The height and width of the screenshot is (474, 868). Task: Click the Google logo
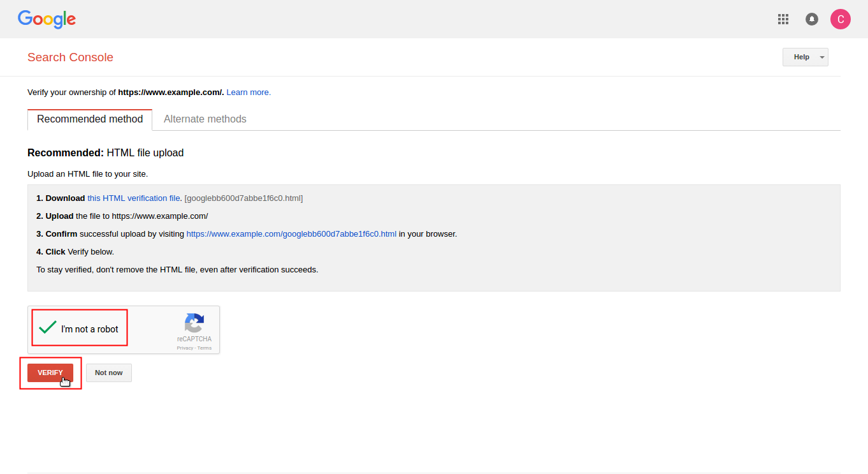coord(47,19)
